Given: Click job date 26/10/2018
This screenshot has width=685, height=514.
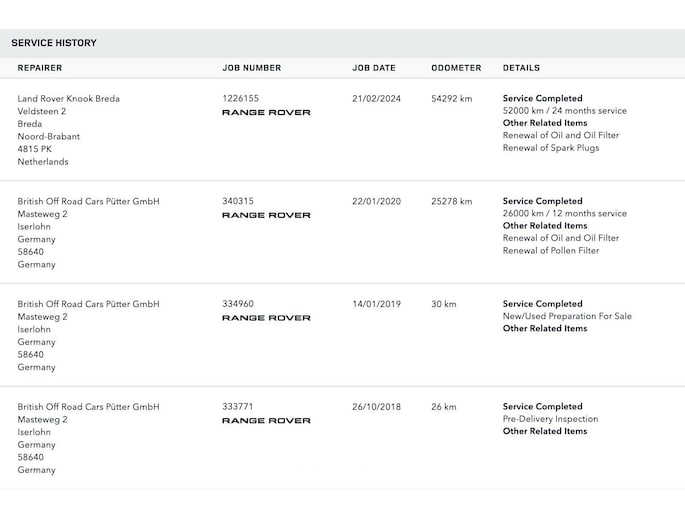Looking at the screenshot, I should click(x=377, y=407).
